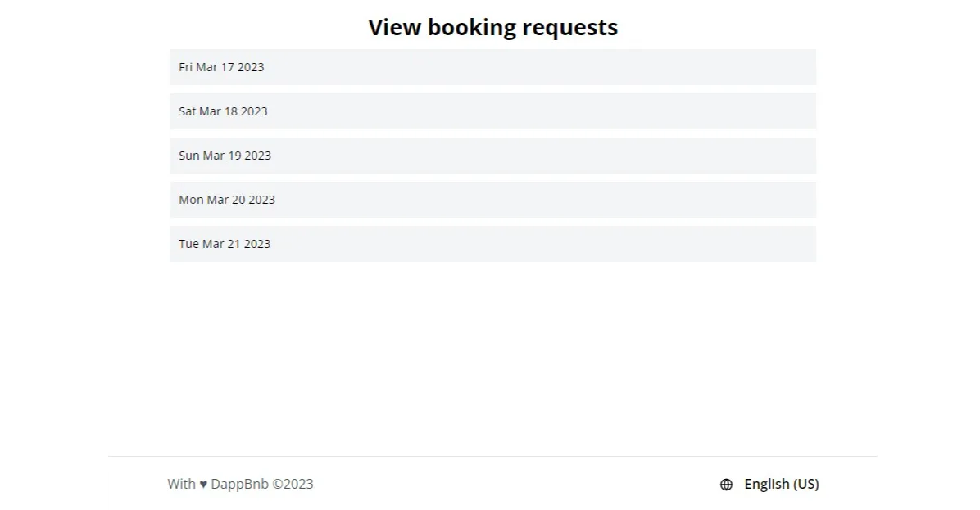Select the Sat Mar 18 2023 booking request
Image resolution: width=980 pixels, height=510 pixels.
click(492, 111)
